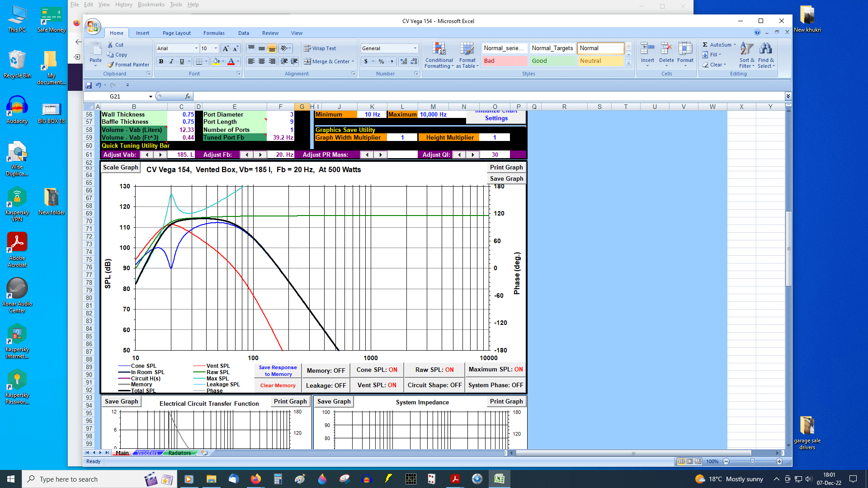The width and height of the screenshot is (868, 488).
Task: Click the Initialize Chart Settings button
Action: click(496, 117)
